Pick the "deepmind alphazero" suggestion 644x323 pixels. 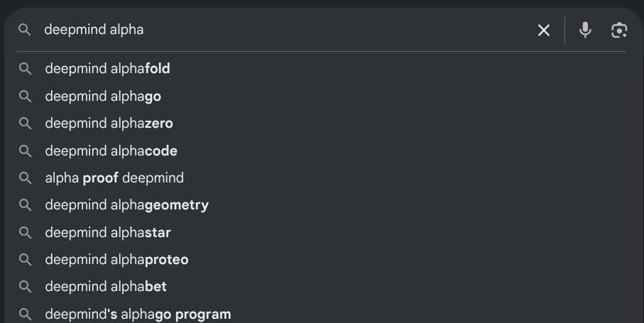(x=109, y=124)
